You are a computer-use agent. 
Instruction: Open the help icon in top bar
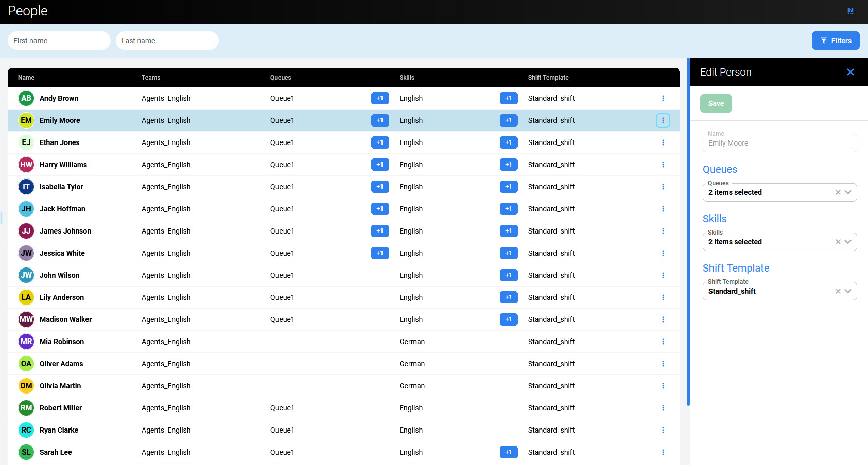[x=850, y=11]
